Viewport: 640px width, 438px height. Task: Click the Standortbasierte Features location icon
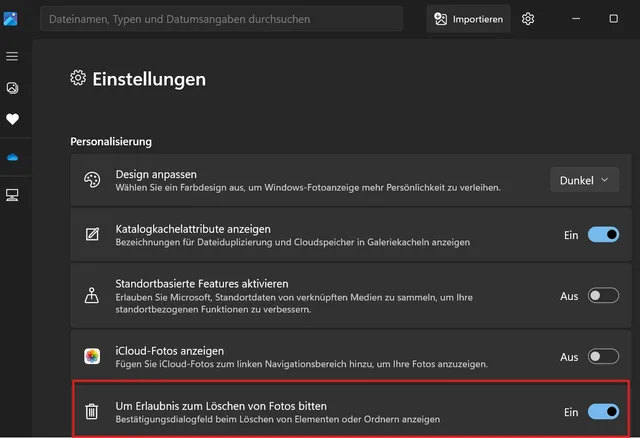click(x=92, y=296)
